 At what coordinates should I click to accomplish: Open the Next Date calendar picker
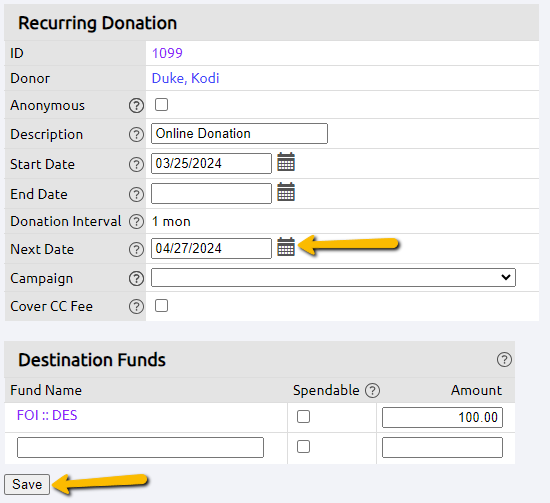click(x=286, y=247)
